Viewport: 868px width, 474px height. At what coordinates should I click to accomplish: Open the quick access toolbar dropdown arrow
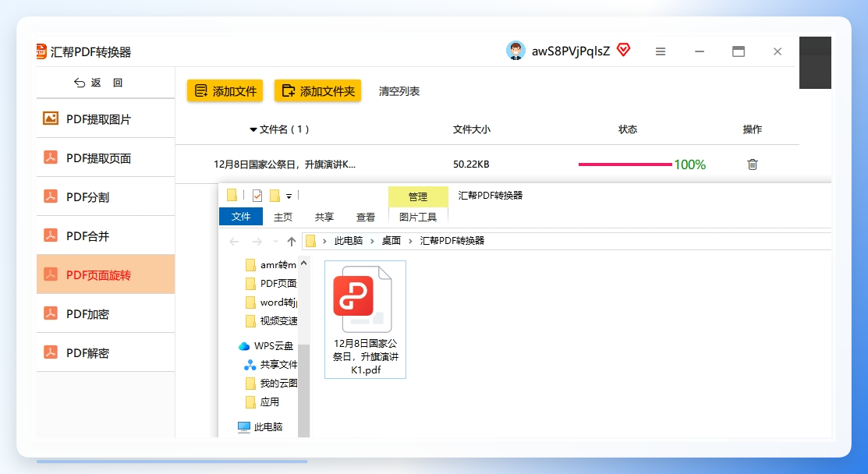(x=289, y=196)
